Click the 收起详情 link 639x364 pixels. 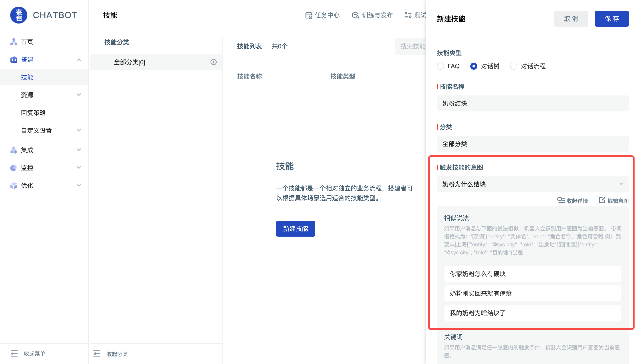572,200
